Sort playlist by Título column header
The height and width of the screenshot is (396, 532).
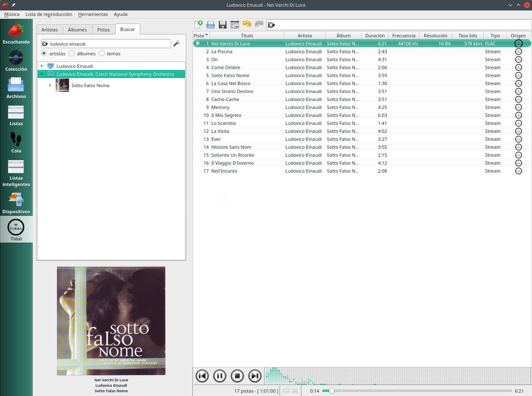coord(247,35)
